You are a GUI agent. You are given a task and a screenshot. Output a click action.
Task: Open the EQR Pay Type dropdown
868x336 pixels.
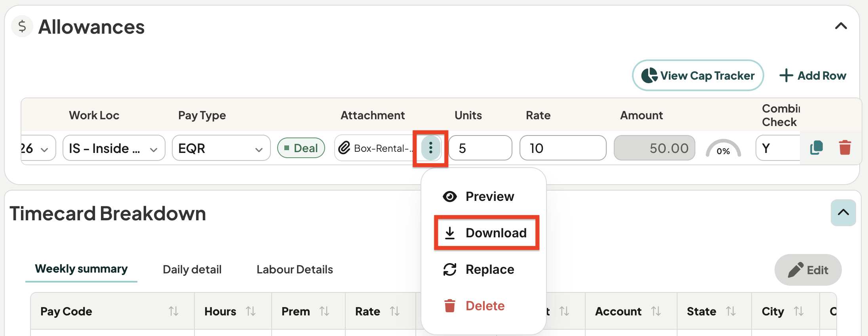coord(221,148)
